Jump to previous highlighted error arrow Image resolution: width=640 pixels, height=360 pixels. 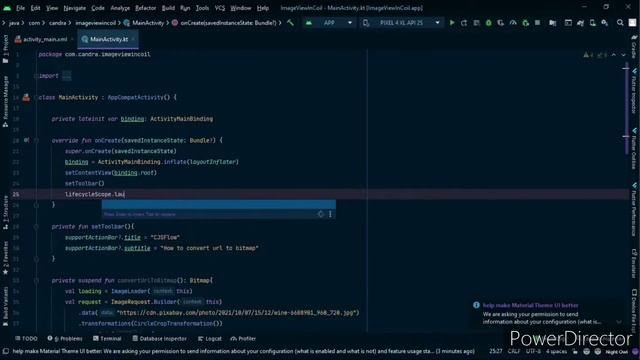pos(613,55)
